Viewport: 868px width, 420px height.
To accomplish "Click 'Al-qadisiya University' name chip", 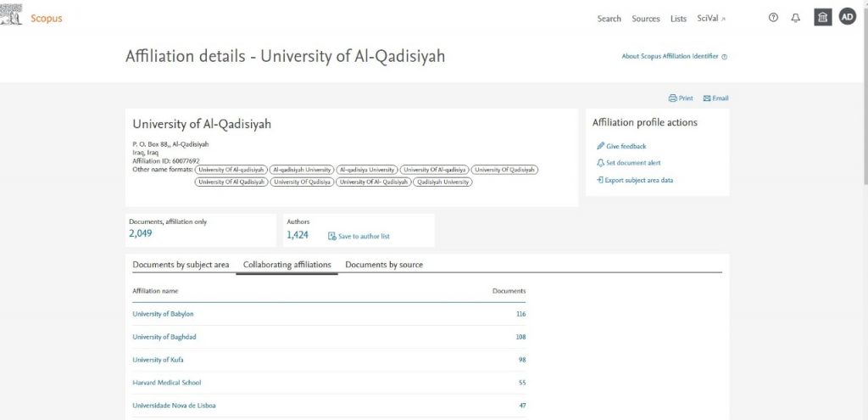I will [367, 170].
